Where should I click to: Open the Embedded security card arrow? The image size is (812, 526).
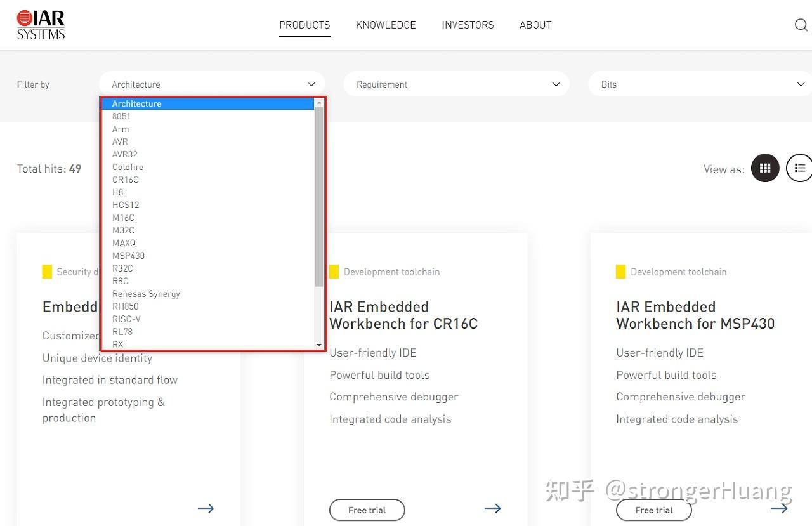(x=206, y=508)
